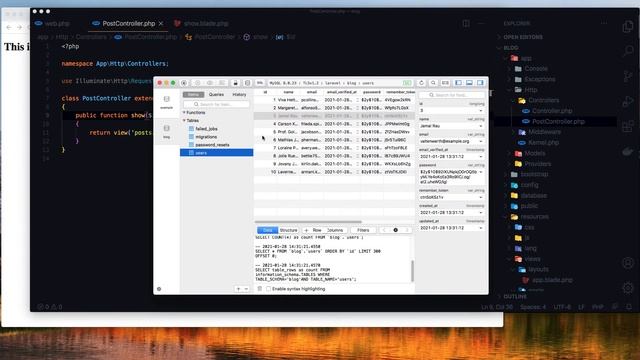Click the Search for field box in details panel
The image size is (640, 360).
pyautogui.click(x=451, y=95)
